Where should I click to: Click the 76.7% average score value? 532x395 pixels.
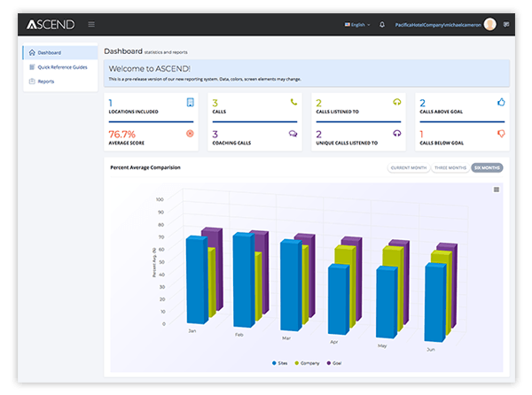pyautogui.click(x=121, y=135)
